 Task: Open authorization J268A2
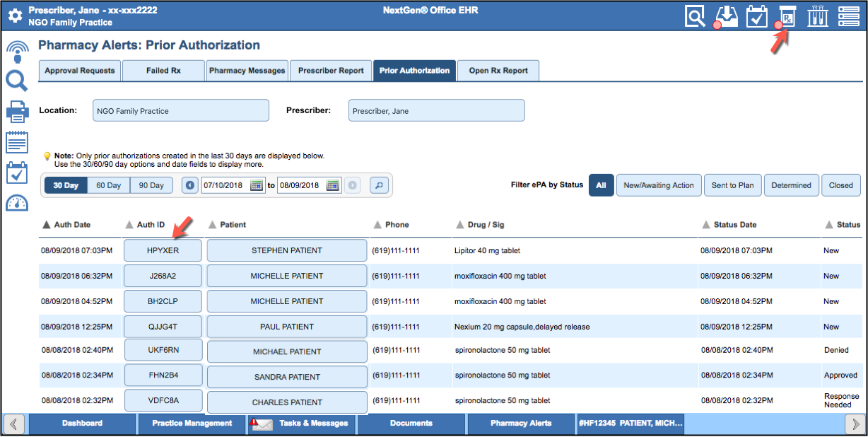[163, 276]
